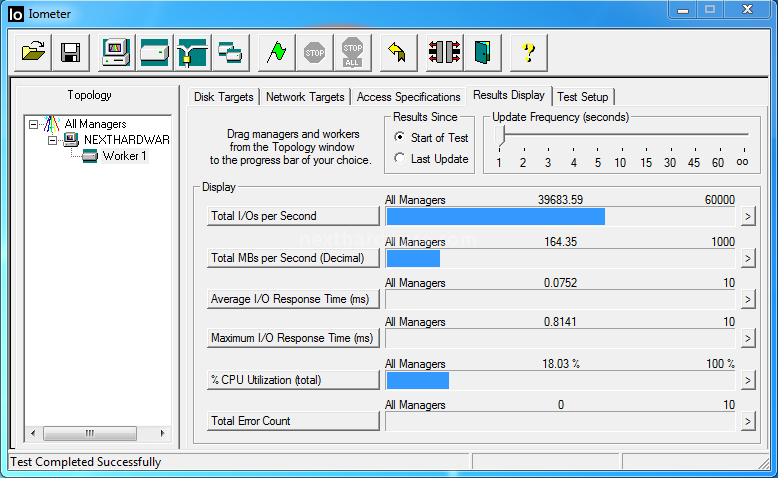This screenshot has width=778, height=478.
Task: Click the Update Frequency slider thumb
Action: (499, 135)
